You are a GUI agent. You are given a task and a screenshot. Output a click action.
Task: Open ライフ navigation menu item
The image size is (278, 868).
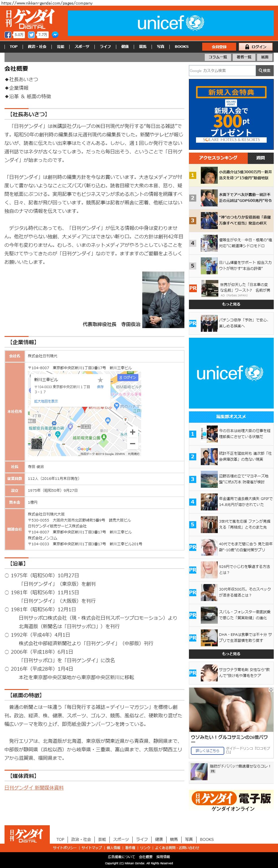pos(105,46)
